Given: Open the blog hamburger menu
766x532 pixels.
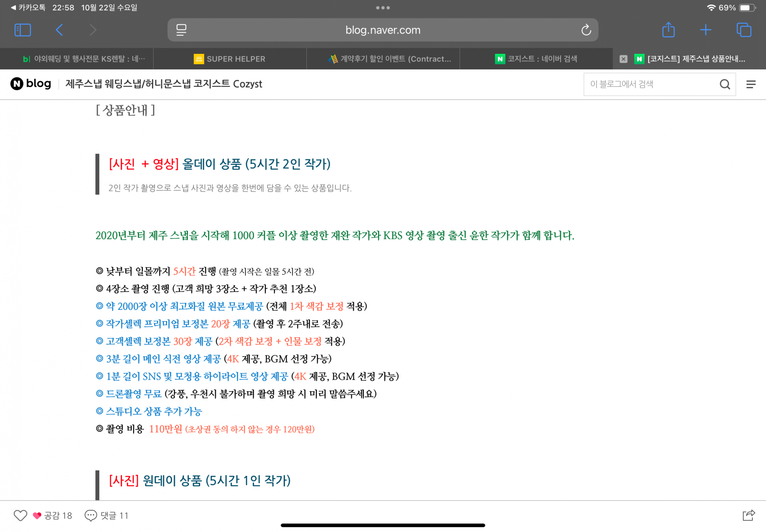Looking at the screenshot, I should tap(751, 84).
